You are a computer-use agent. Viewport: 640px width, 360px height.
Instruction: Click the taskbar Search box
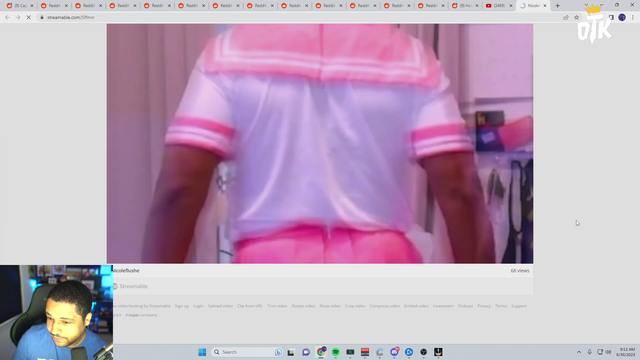pyautogui.click(x=247, y=352)
